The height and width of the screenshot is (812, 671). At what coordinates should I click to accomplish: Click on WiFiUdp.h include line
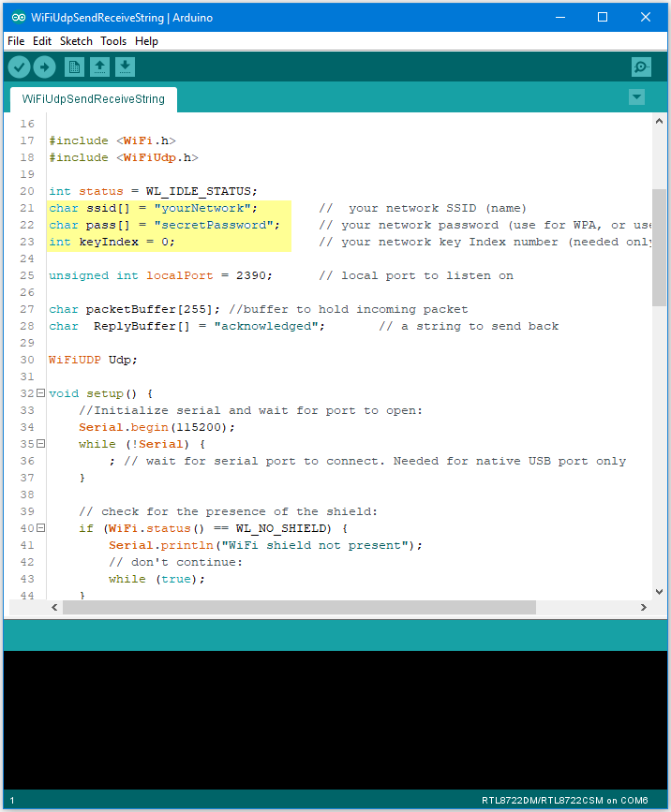pos(124,157)
